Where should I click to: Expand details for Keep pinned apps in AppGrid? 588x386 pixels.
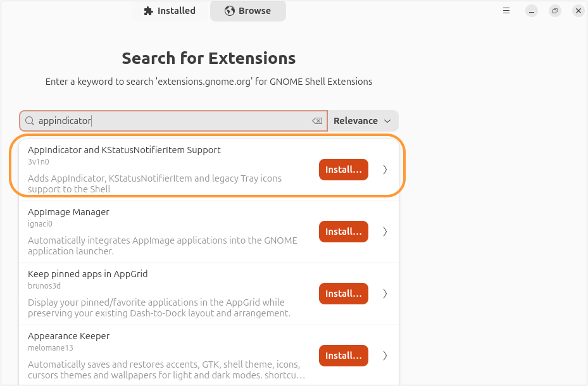click(385, 293)
